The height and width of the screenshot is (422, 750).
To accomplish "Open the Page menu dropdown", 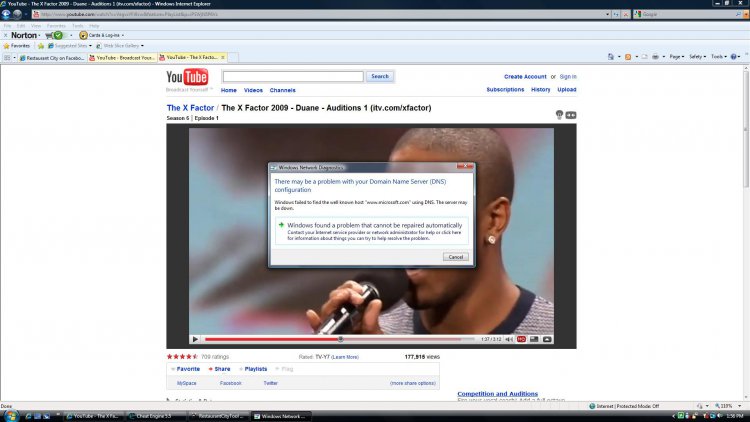I will (676, 56).
